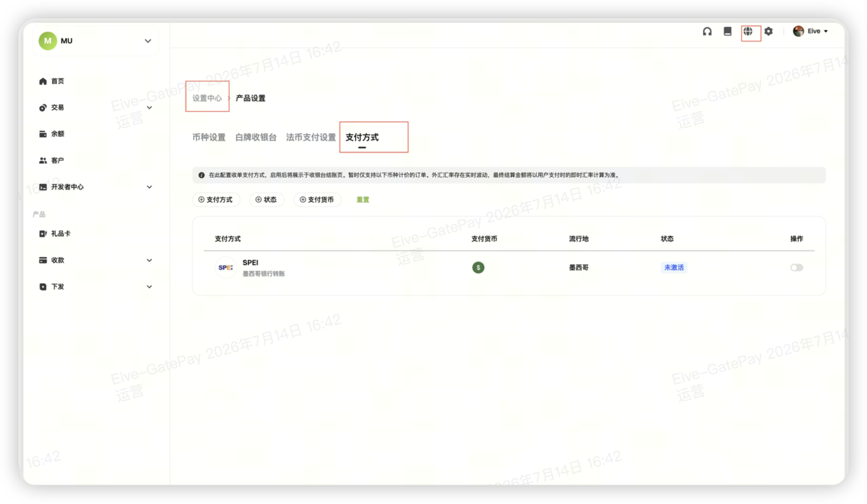Screen dimensions: 867x504
Task: Switch to 币种设置 tab
Action: (x=209, y=138)
